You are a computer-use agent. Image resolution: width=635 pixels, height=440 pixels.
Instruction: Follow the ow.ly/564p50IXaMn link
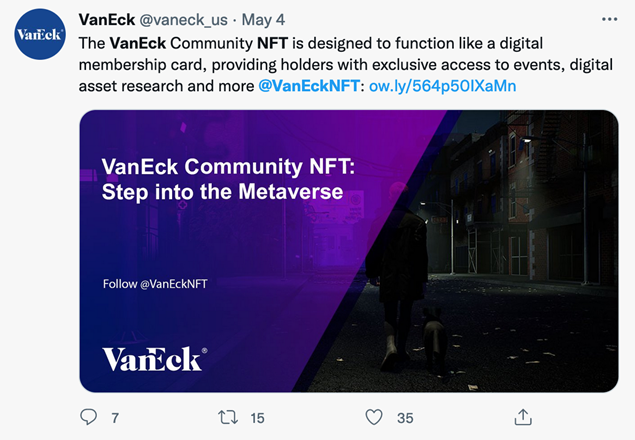[x=443, y=86]
